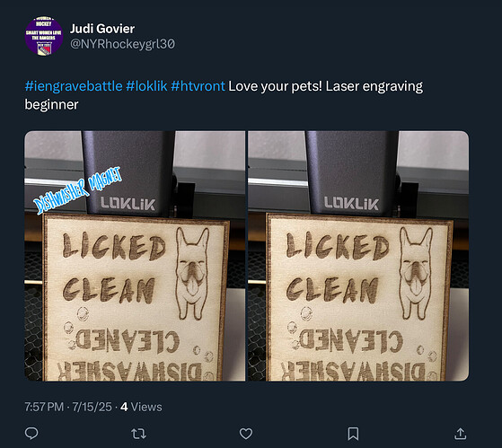Select the #htvront hashtag
Viewport: 502px width, 448px height.
point(198,86)
